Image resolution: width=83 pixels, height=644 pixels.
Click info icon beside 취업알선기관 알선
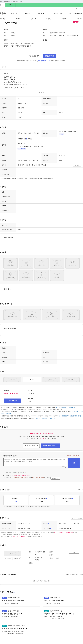(x=47, y=498)
